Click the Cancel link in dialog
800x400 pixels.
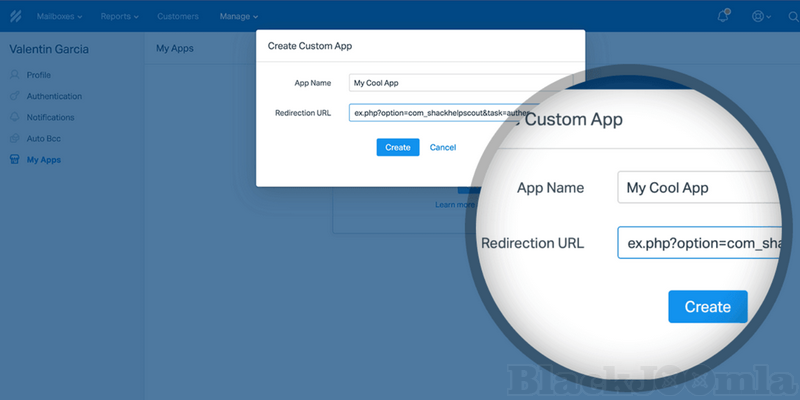(x=442, y=147)
